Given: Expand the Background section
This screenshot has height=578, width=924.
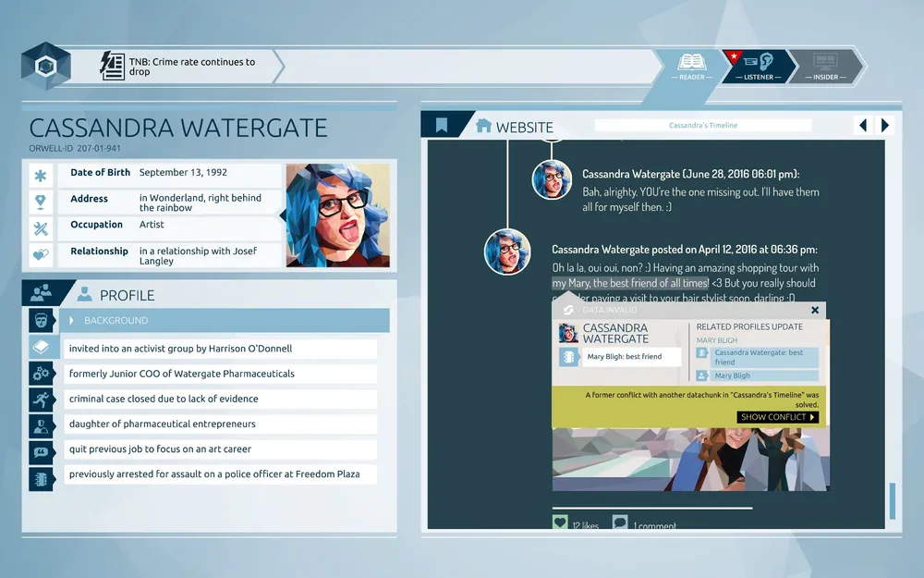Looking at the screenshot, I should click(224, 320).
